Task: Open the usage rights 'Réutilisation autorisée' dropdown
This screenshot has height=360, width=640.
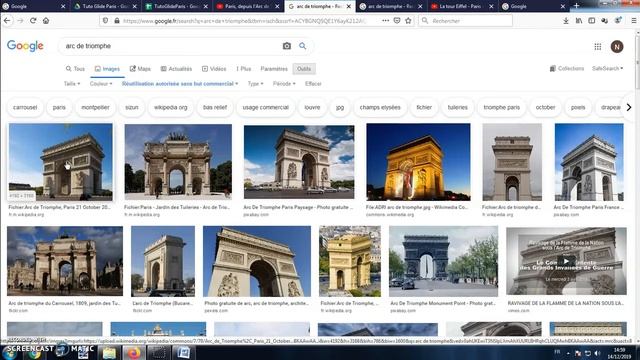Action: pos(180,84)
